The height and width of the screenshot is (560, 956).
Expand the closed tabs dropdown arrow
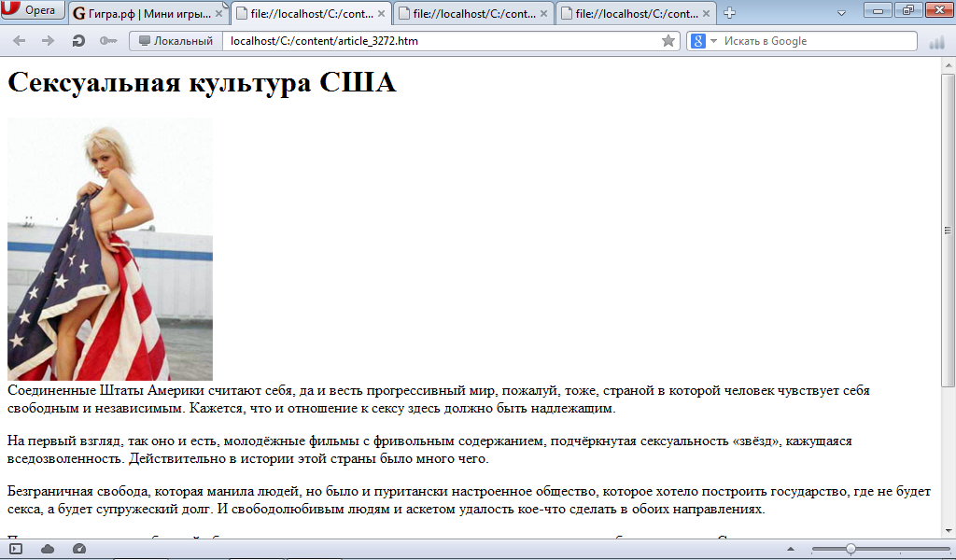coord(841,13)
